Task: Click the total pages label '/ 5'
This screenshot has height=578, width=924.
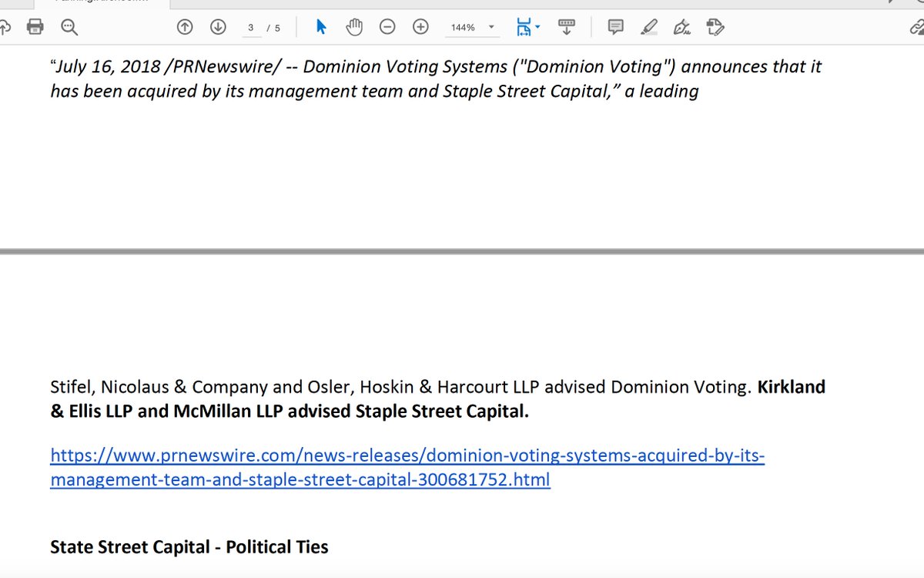Action: tap(273, 28)
